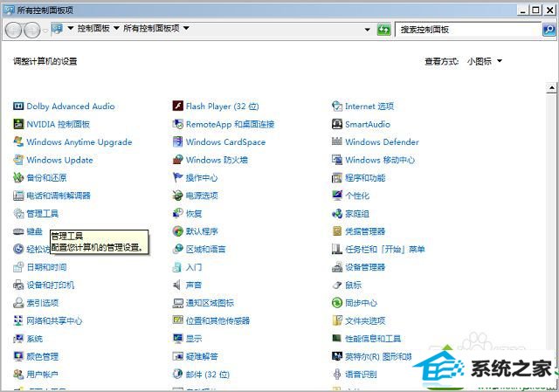Screen dimensions: 559x392
Task: Open the 程序和功能 link
Action: click(365, 177)
